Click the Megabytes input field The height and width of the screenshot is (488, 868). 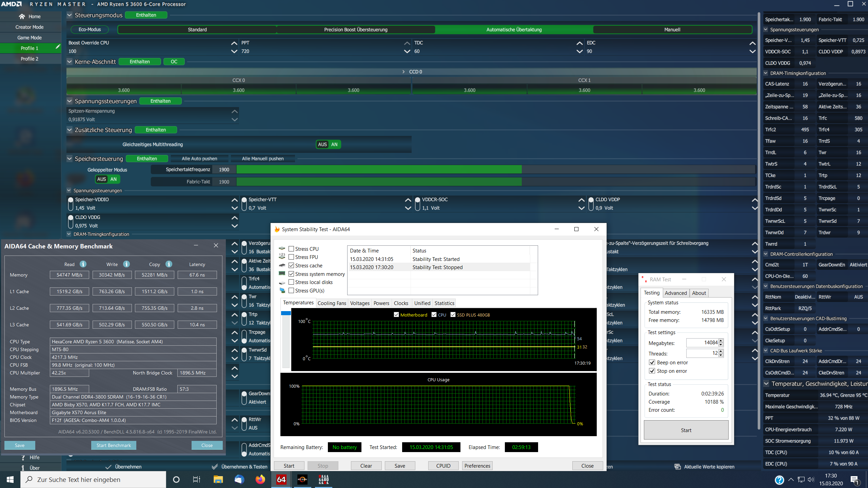[x=702, y=343]
